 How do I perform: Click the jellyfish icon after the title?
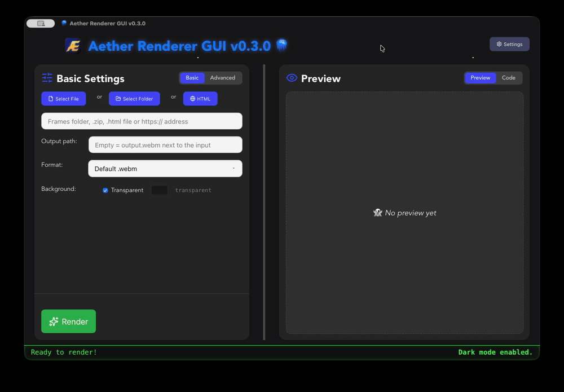(281, 45)
